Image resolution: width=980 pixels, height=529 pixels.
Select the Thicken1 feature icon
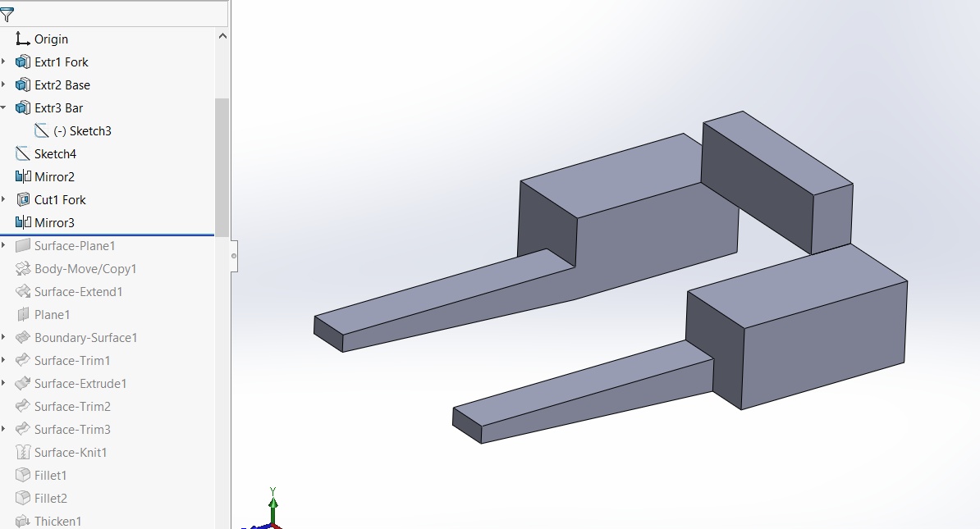pyautogui.click(x=23, y=521)
